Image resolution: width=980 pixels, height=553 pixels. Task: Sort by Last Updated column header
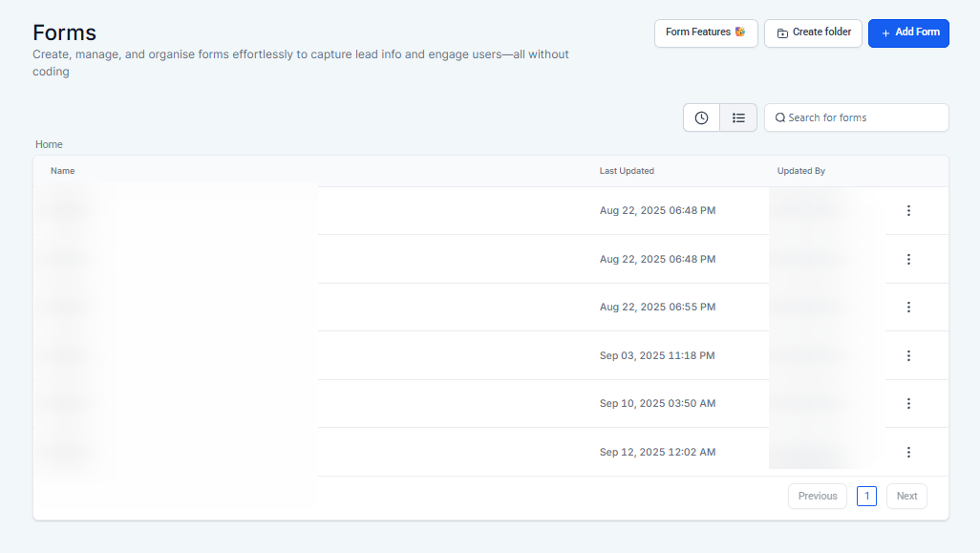(x=627, y=171)
